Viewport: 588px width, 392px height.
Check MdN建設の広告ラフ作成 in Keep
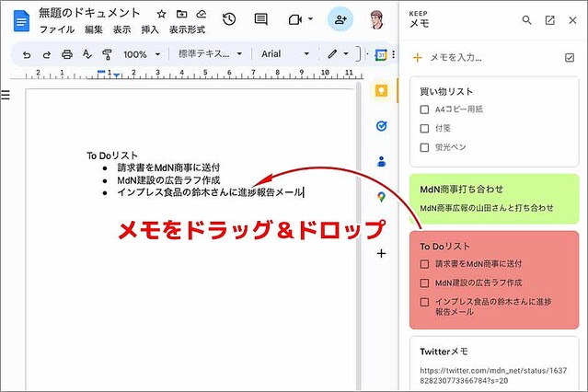pyautogui.click(x=424, y=282)
